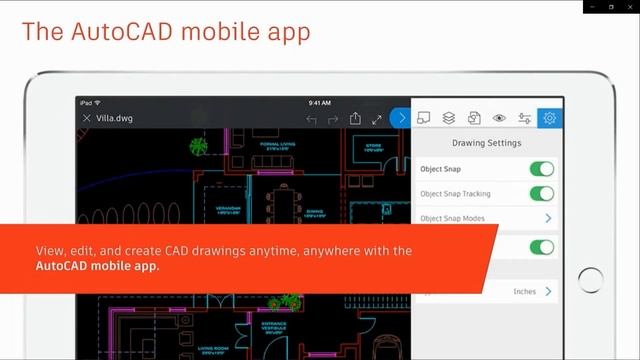Screen dimensions: 640x360
Task: Restore down the presentation window
Action: tap(611, 7)
